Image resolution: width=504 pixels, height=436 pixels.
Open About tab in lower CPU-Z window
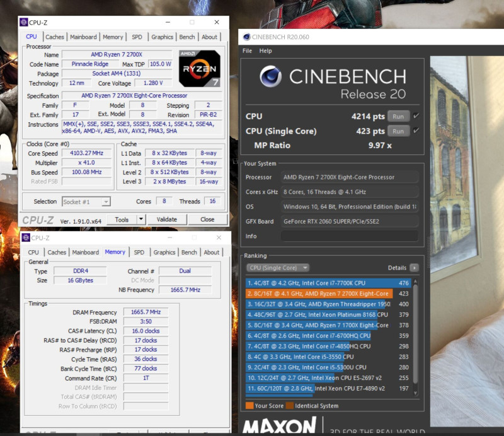tap(212, 253)
